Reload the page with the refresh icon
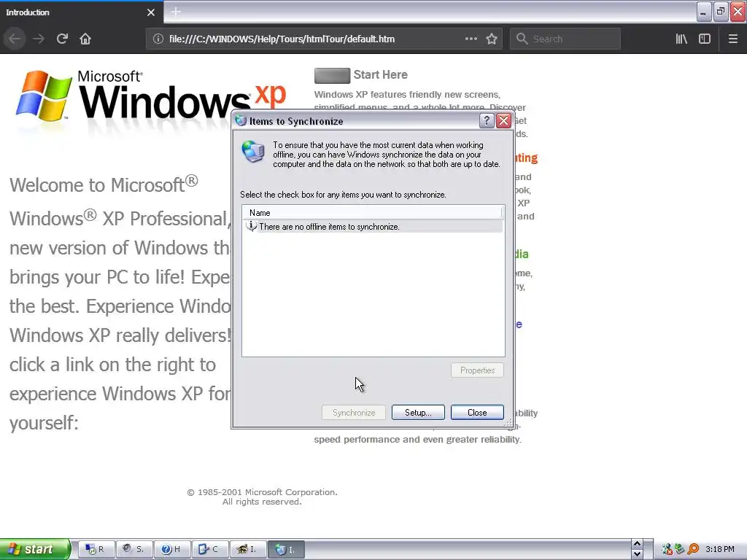The height and width of the screenshot is (560, 747). point(62,39)
